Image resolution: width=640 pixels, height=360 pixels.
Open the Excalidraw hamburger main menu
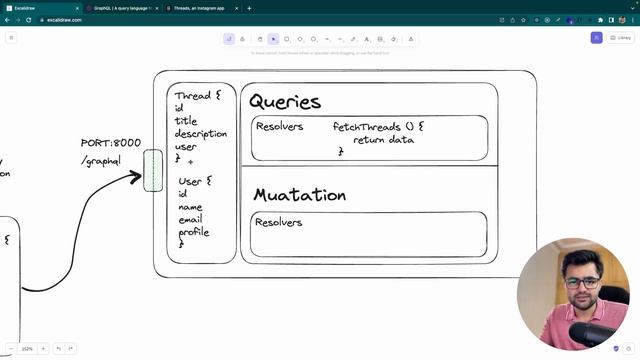tap(11, 38)
